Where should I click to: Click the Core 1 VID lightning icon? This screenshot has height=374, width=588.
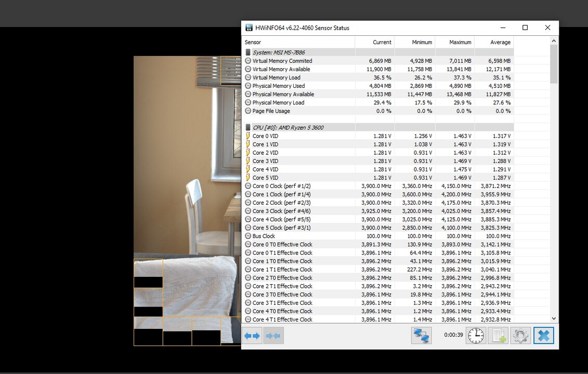point(248,144)
